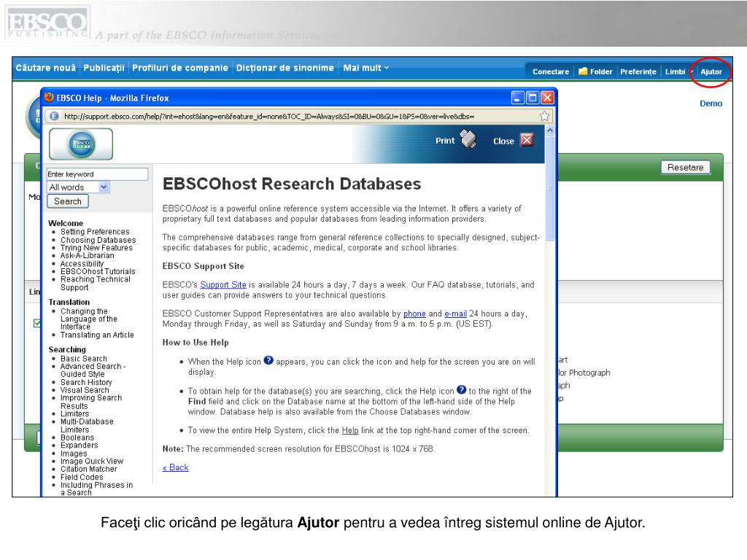This screenshot has height=560, width=747.
Task: Click the red X beside the Close label
Action: [x=527, y=140]
